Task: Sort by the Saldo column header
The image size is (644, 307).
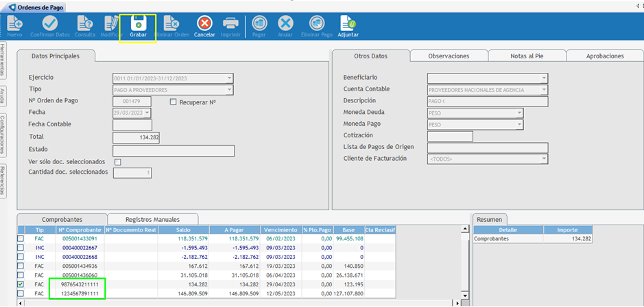Action: click(x=184, y=229)
